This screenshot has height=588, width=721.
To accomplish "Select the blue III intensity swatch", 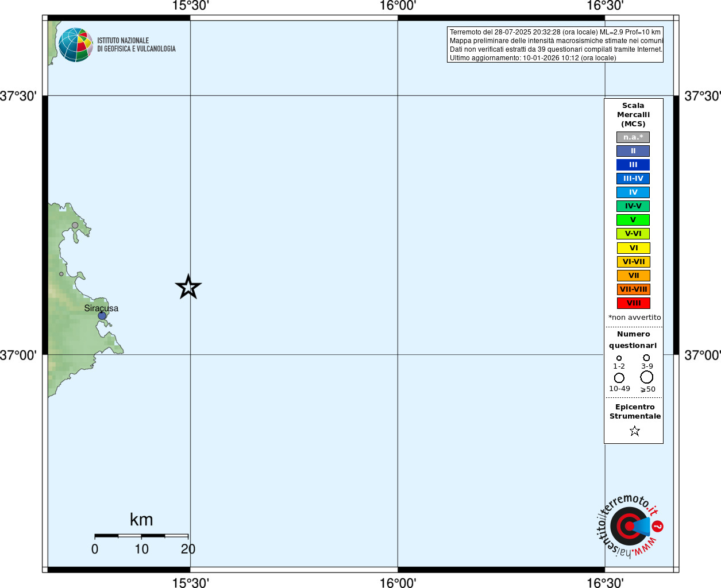I will tap(633, 165).
